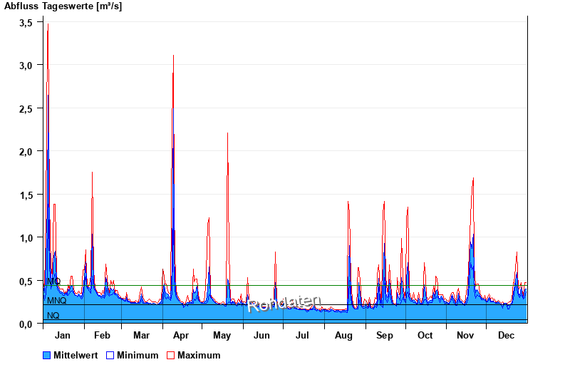570x392 pixels.
Task: Click the blue Mittelwert legend swatch
Action: tap(47, 355)
